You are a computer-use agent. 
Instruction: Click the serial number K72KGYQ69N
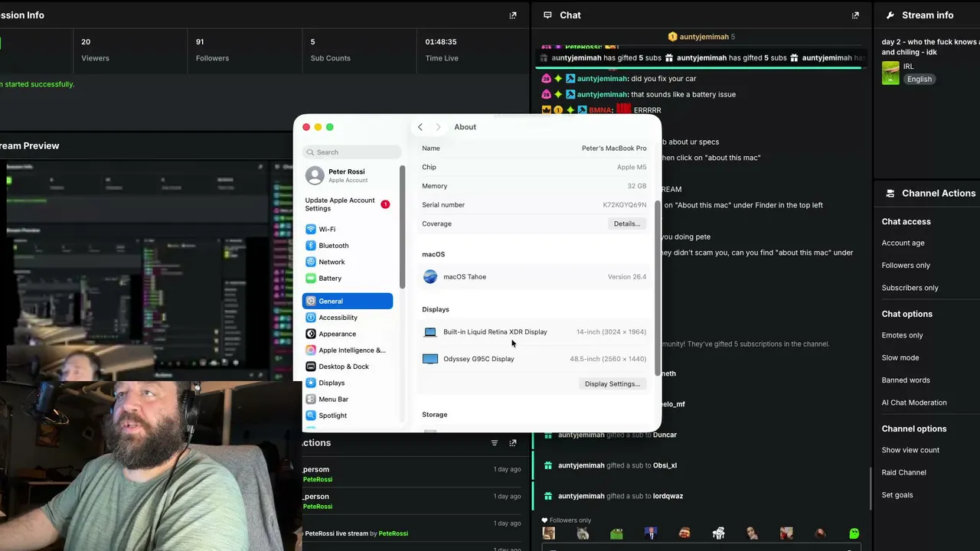point(624,205)
